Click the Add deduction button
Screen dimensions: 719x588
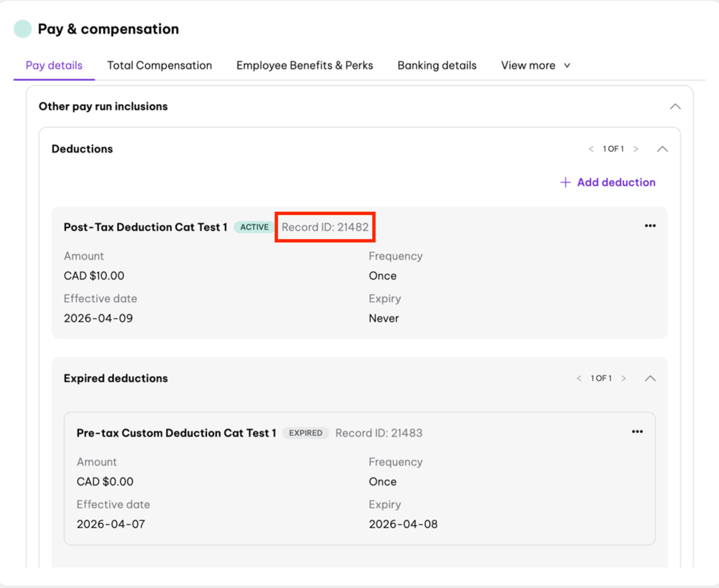pos(608,182)
